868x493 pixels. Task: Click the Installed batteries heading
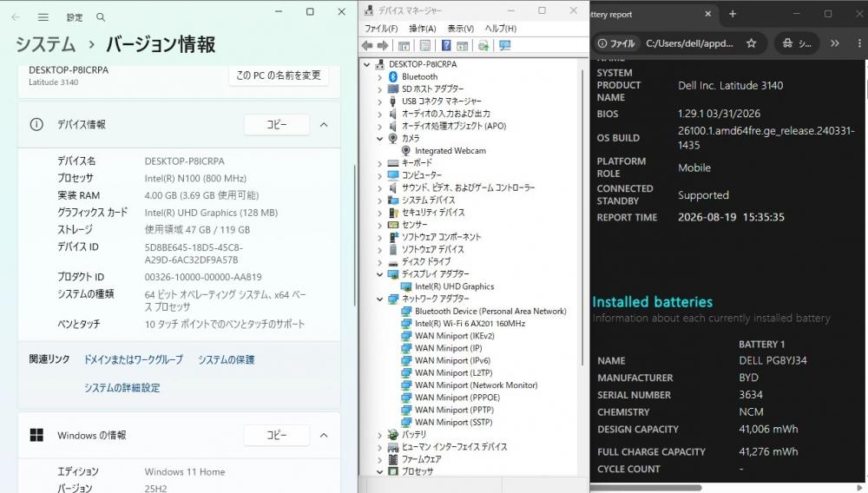click(653, 301)
